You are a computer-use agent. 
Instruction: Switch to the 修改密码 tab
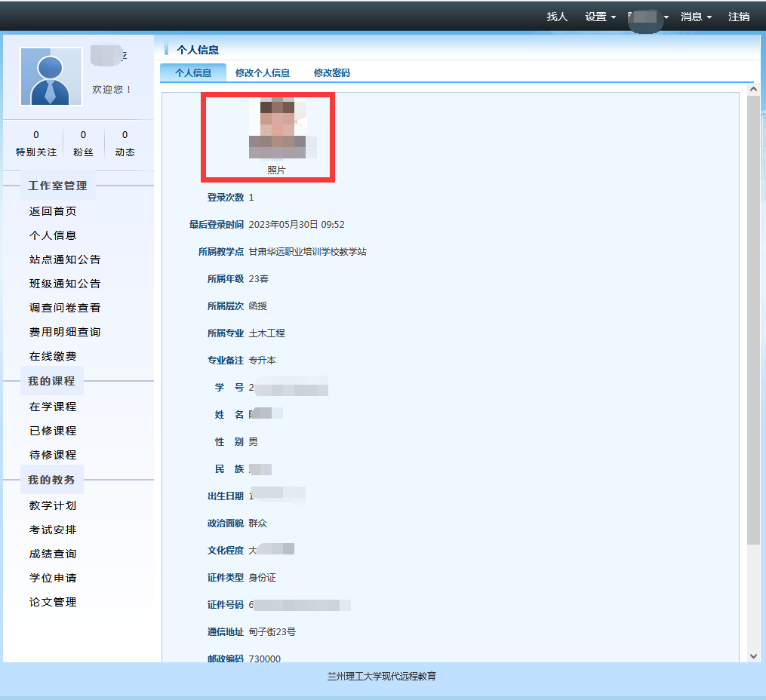coord(331,73)
